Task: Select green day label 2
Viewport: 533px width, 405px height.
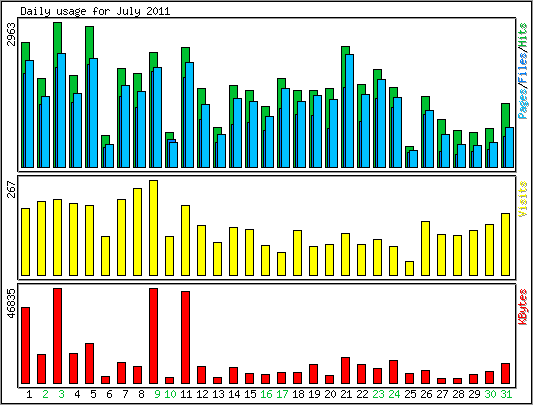Action: pyautogui.click(x=45, y=394)
